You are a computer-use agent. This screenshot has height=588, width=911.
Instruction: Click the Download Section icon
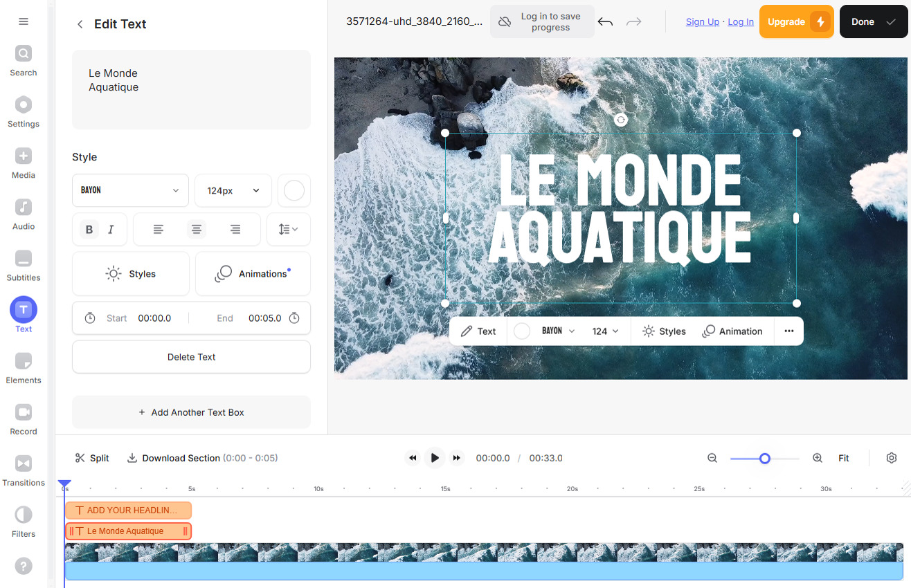pos(132,457)
